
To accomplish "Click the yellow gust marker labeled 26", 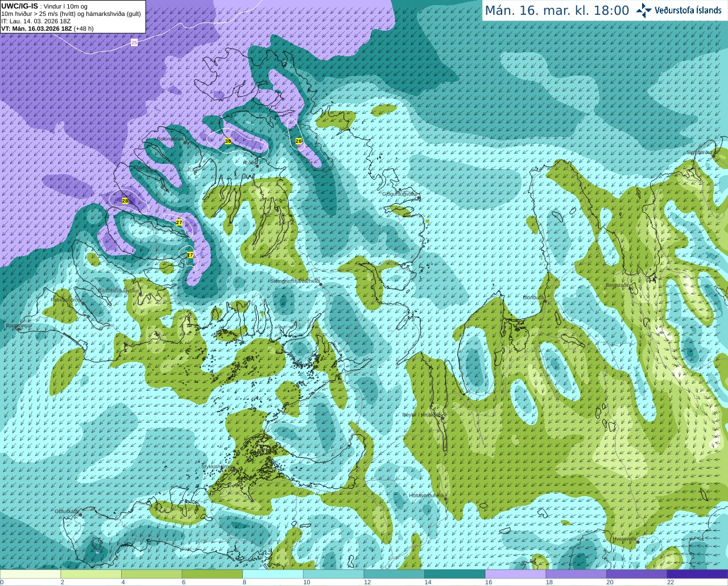I will [299, 141].
